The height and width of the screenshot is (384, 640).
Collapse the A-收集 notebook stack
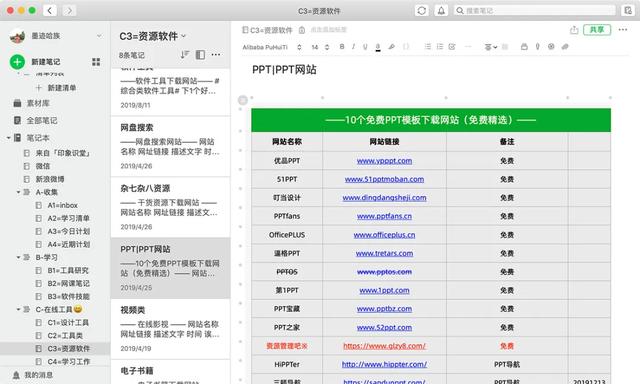pos(18,192)
